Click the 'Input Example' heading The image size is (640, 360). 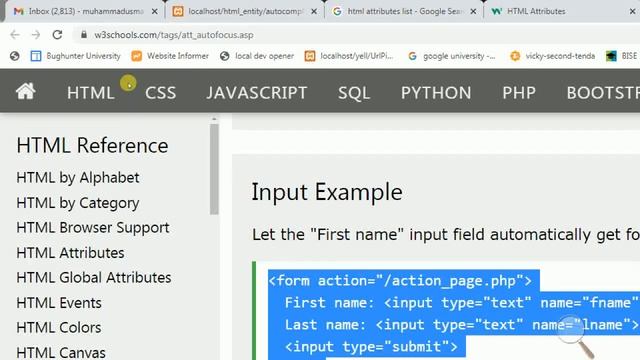pyautogui.click(x=327, y=192)
